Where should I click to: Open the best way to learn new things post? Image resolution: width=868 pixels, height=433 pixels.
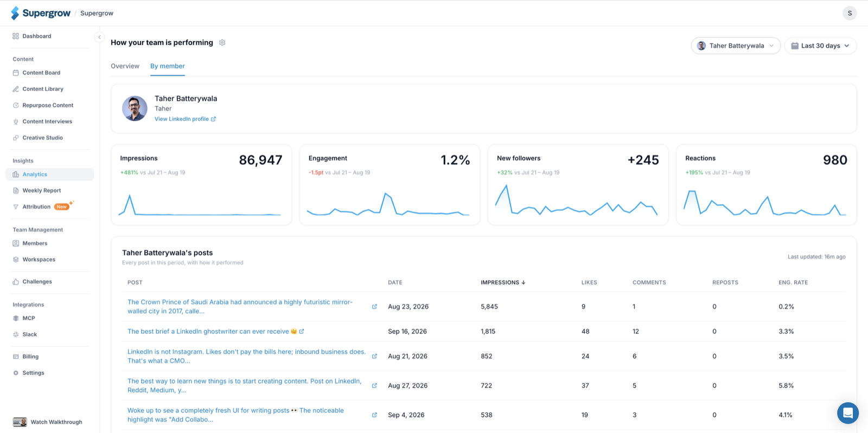pyautogui.click(x=244, y=386)
